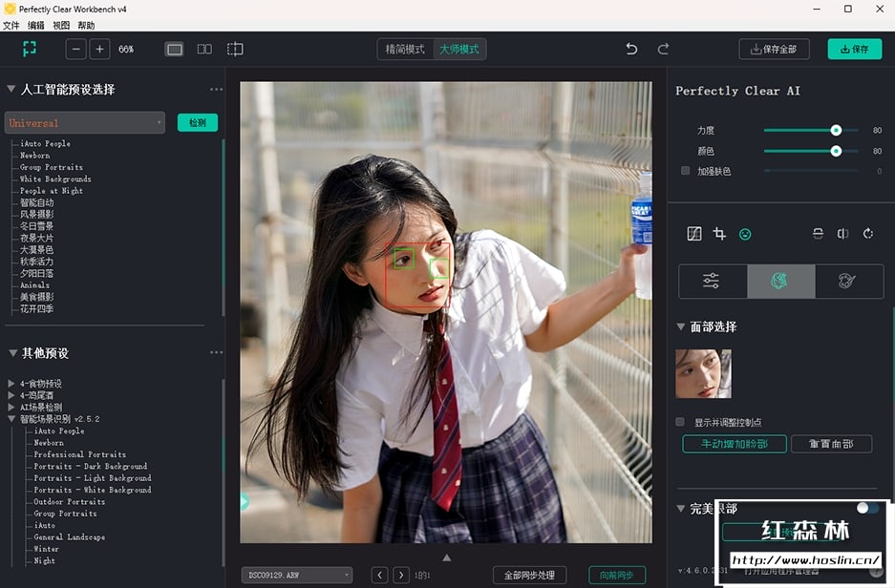Expand the 4-鸡尾酒 folder
Image resolution: width=895 pixels, height=588 pixels.
pyautogui.click(x=11, y=394)
